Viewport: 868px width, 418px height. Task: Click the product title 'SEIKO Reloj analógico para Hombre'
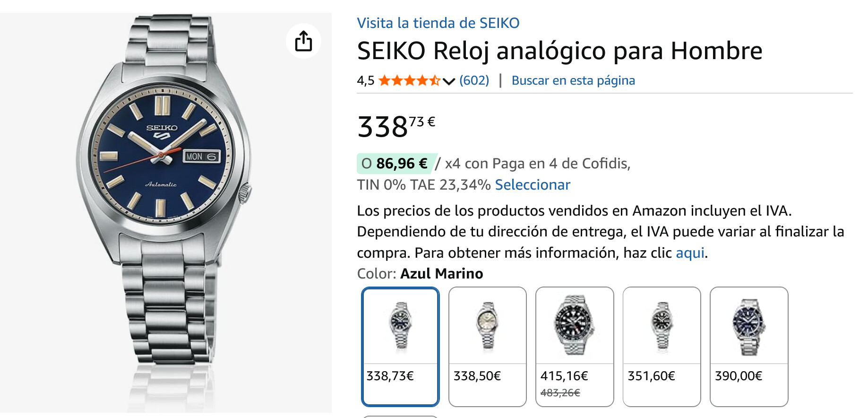pos(559,51)
